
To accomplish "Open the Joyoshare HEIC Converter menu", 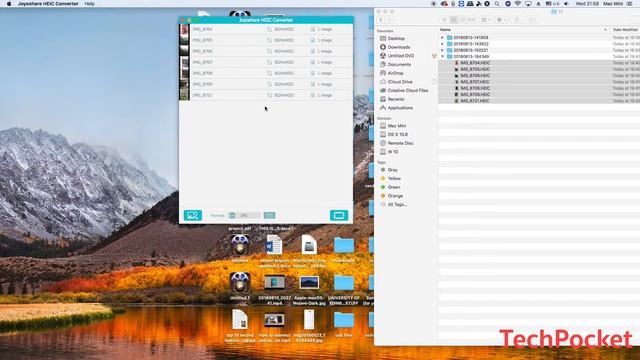I will (x=48, y=4).
